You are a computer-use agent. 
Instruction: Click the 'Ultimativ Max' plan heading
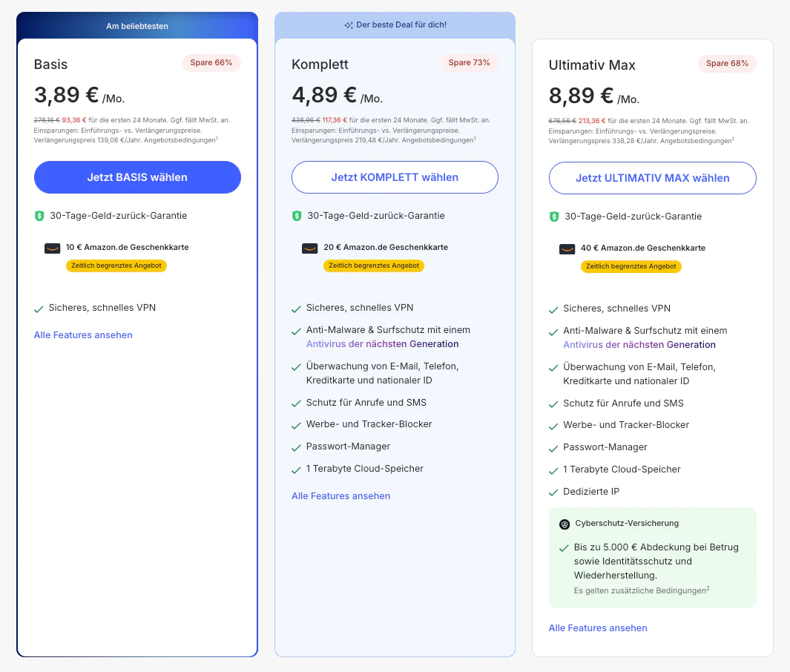[592, 65]
